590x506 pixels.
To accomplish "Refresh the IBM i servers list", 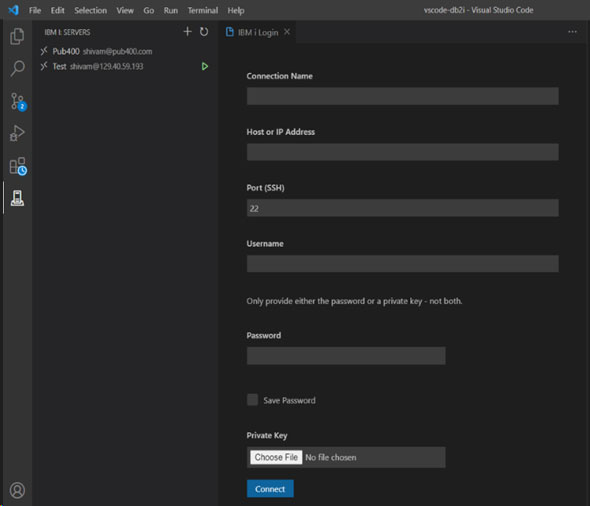I will 204,32.
